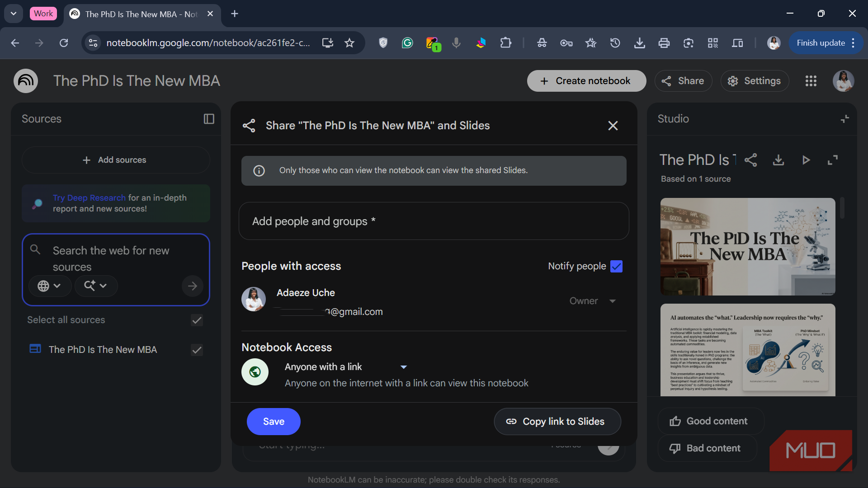The image size is (868, 488).
Task: Click the browser address bar URL
Action: 208,43
